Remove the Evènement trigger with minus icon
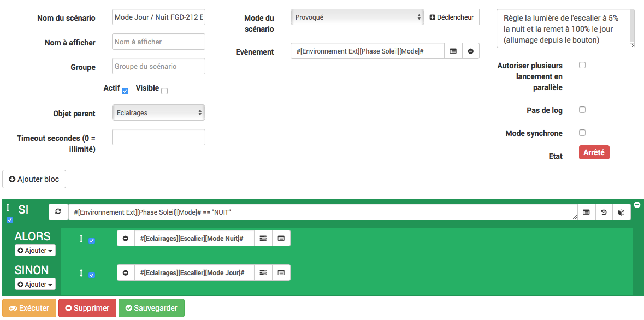 coord(470,51)
